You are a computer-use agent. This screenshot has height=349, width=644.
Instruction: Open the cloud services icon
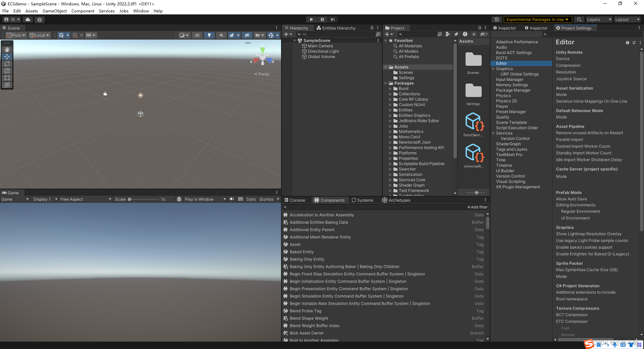pyautogui.click(x=28, y=19)
